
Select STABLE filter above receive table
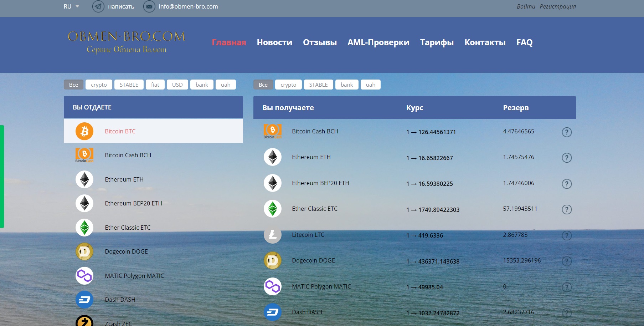pos(319,85)
